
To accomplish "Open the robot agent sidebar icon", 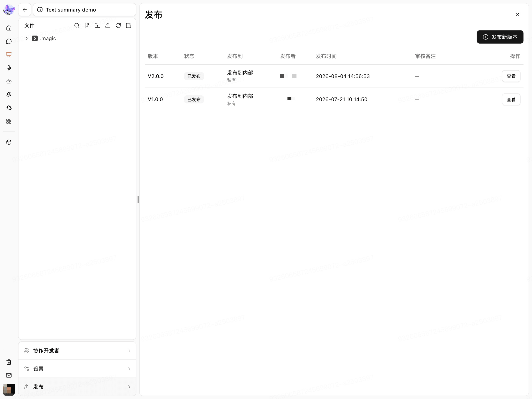I will 9,81.
